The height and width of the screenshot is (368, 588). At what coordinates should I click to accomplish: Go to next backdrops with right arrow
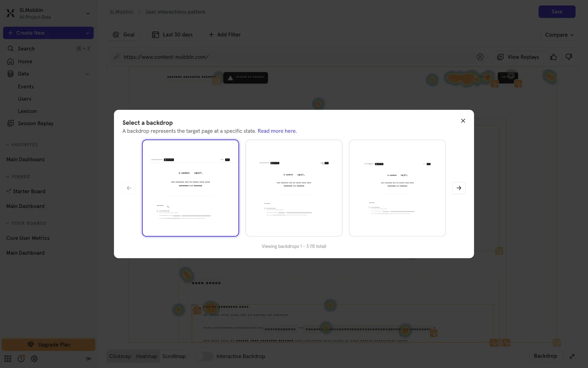pyautogui.click(x=458, y=188)
